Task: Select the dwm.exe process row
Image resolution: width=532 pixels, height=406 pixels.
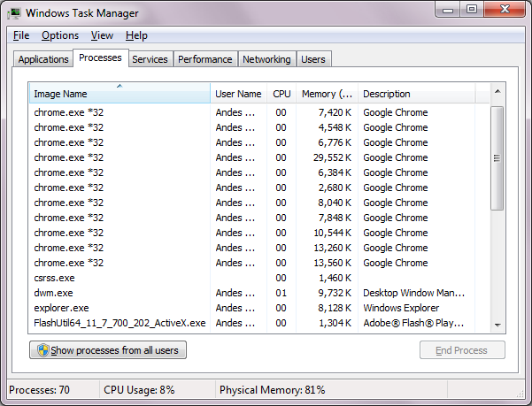Action: (x=54, y=293)
